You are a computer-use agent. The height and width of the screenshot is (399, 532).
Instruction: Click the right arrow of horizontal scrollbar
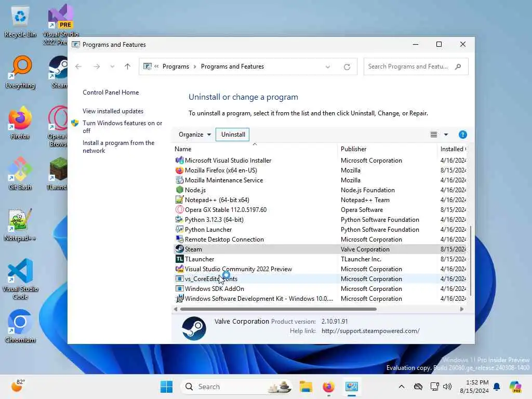(461, 309)
